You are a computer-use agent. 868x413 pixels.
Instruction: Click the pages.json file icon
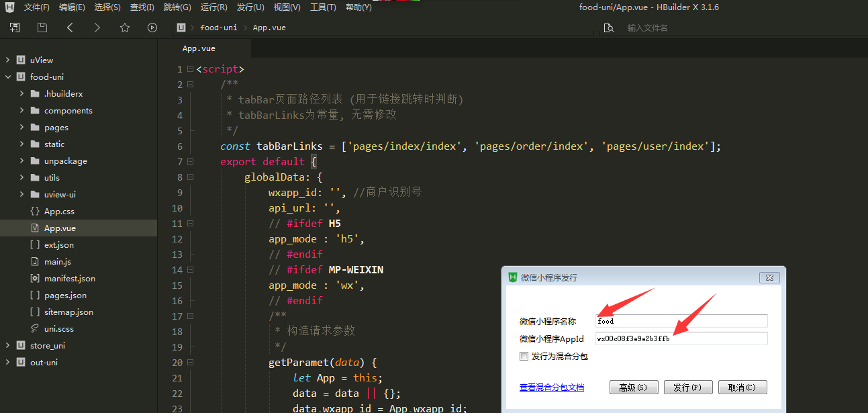pyautogui.click(x=35, y=295)
